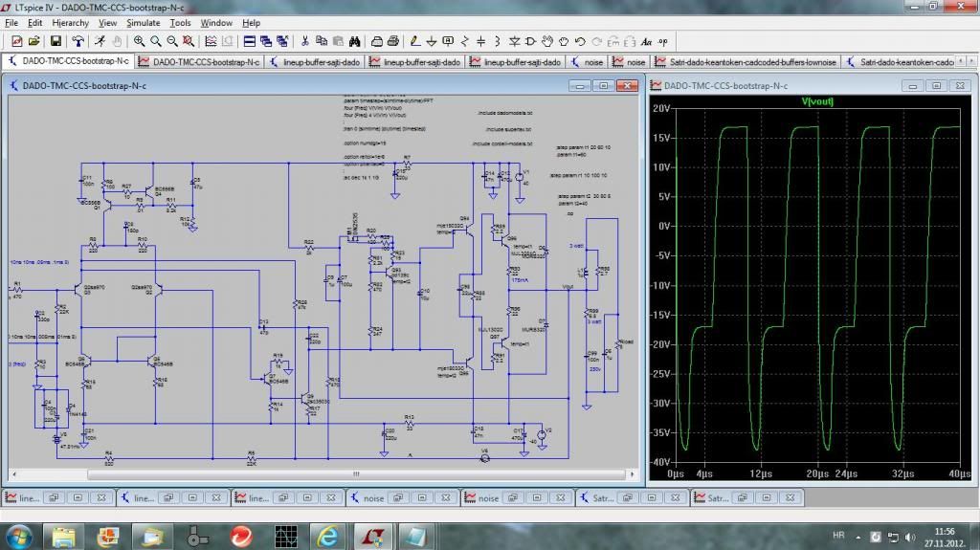Viewport: 980px width, 550px height.
Task: Open the Windows Start menu
Action: click(x=19, y=537)
